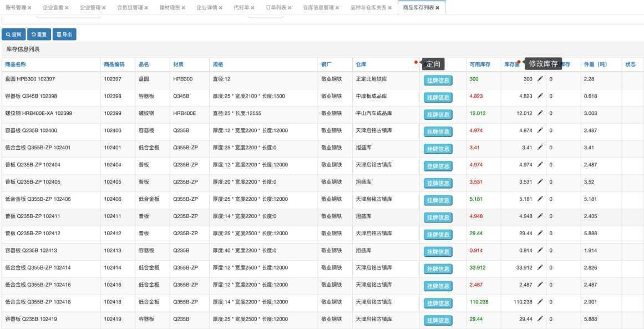Sort by the 状态 column header

coord(631,64)
